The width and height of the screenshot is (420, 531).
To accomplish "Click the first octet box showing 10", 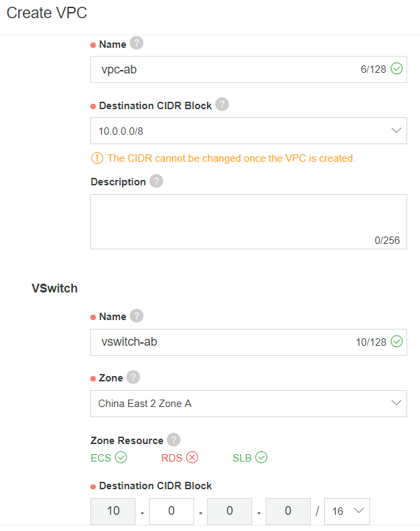I will pos(113,511).
